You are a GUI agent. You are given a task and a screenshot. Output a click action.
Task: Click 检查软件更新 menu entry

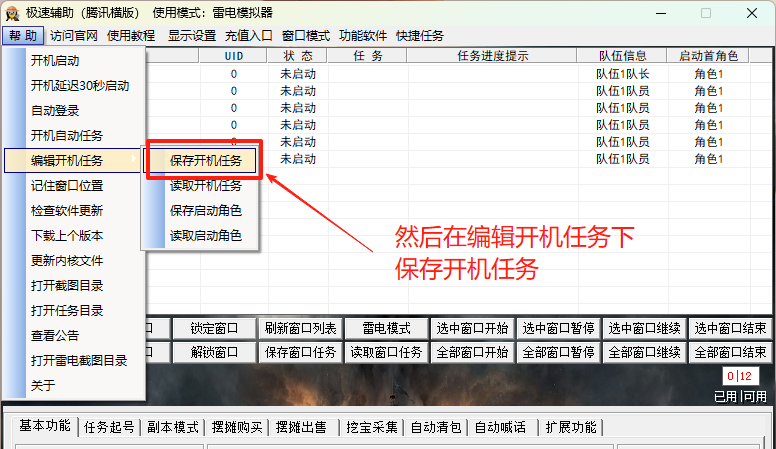pyautogui.click(x=66, y=211)
